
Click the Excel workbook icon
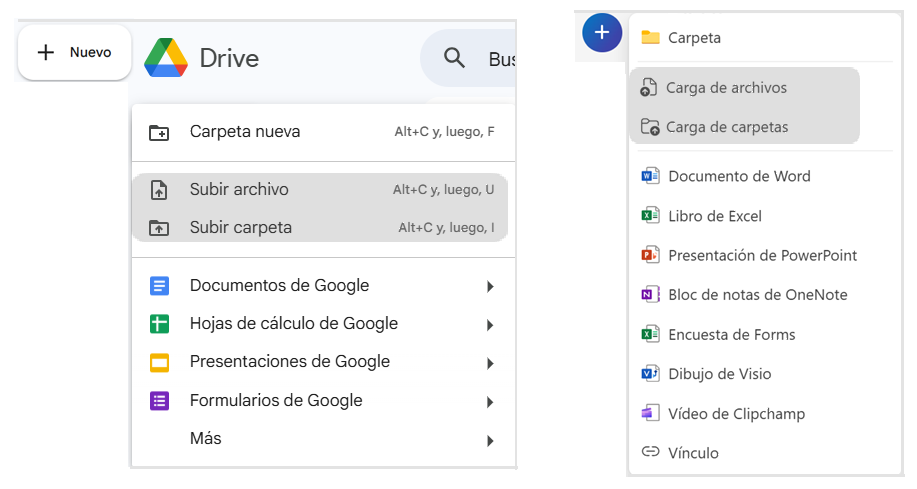click(x=650, y=216)
